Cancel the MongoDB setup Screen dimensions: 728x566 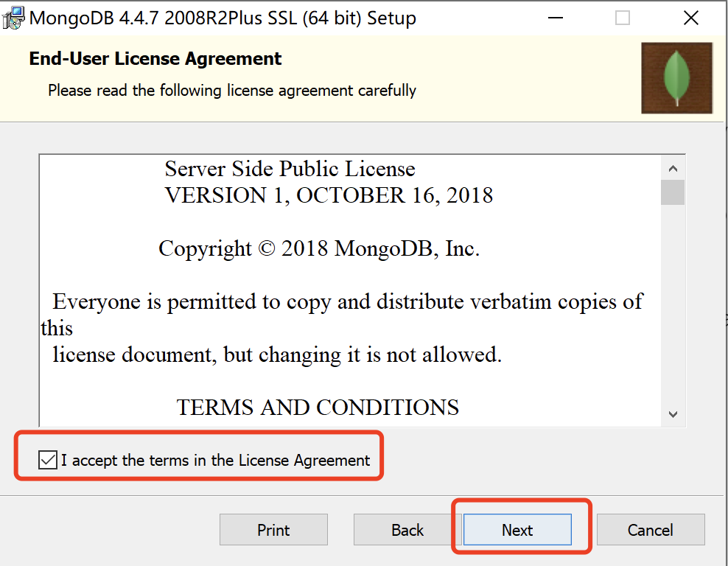click(651, 529)
